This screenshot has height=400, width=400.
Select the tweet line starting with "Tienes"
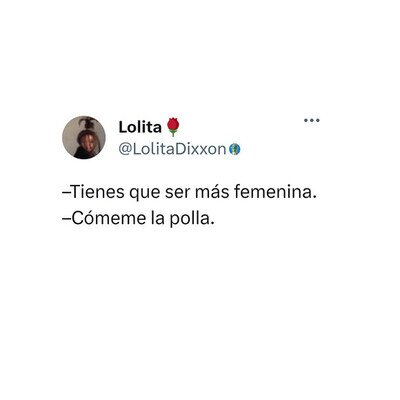click(189, 192)
